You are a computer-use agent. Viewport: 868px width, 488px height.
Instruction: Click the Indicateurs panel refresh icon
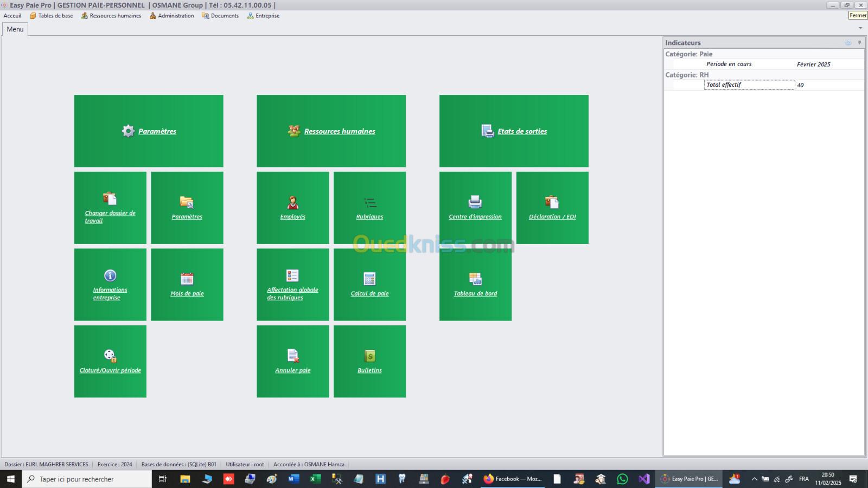click(x=848, y=42)
